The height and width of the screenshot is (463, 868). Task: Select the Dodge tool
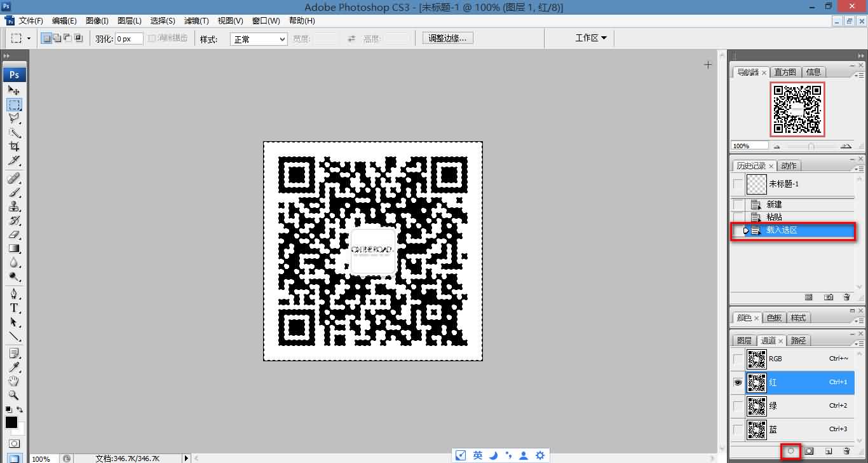pos(15,276)
